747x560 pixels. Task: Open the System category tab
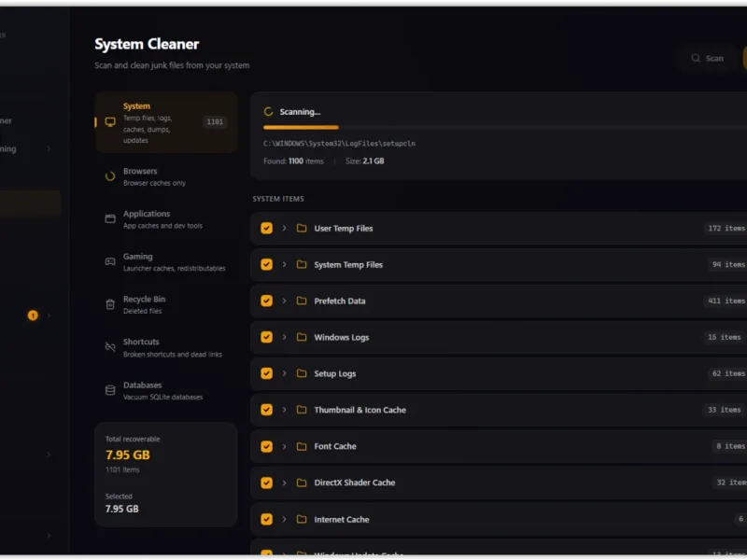click(166, 122)
